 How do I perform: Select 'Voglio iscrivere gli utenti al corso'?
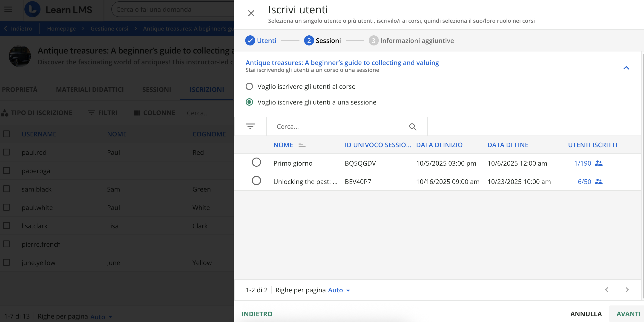[x=249, y=87]
